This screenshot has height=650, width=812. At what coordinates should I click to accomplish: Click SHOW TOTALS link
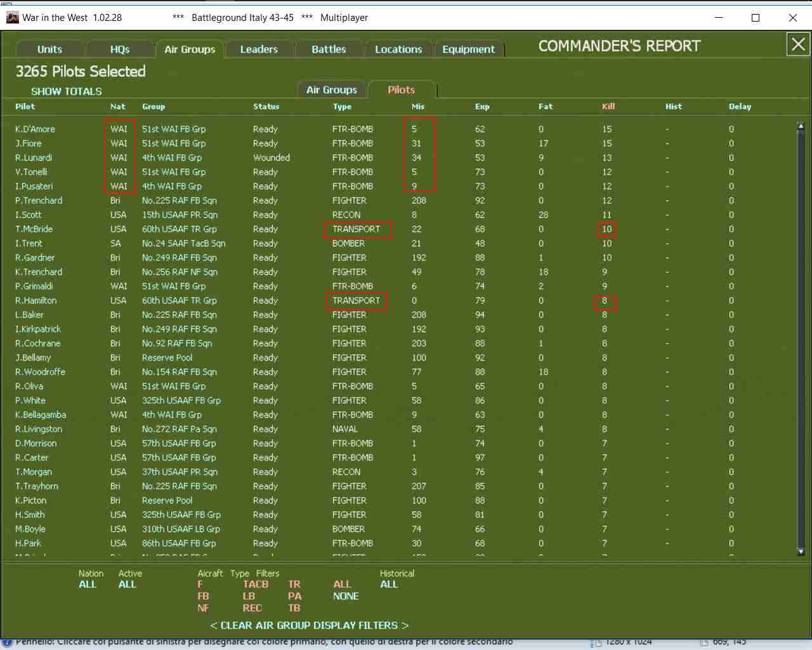[x=67, y=91]
